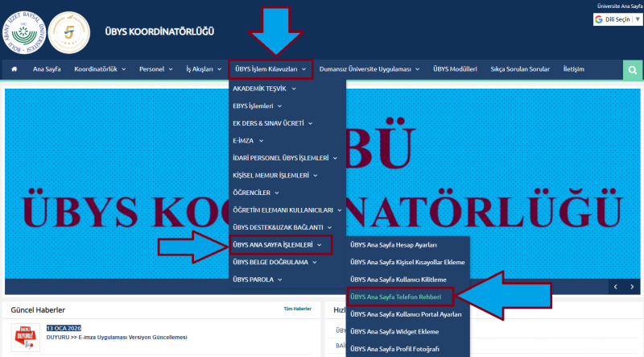Open ÜBYS Modülleri menu item
The height and width of the screenshot is (357, 644).
pos(455,69)
